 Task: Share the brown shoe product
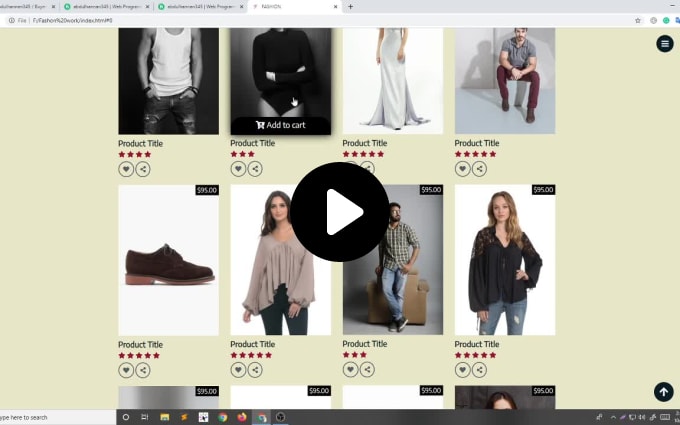coord(143,370)
